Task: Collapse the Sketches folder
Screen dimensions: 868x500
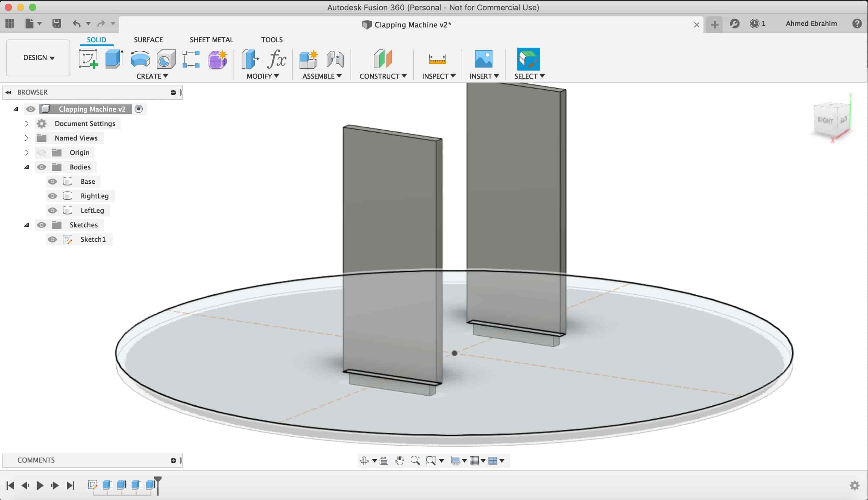Action: (27, 225)
